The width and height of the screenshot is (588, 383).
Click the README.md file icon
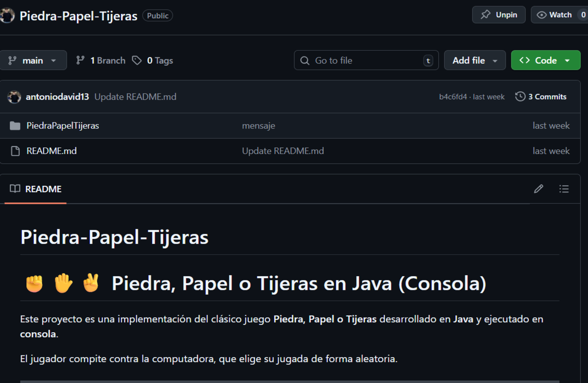[14, 151]
